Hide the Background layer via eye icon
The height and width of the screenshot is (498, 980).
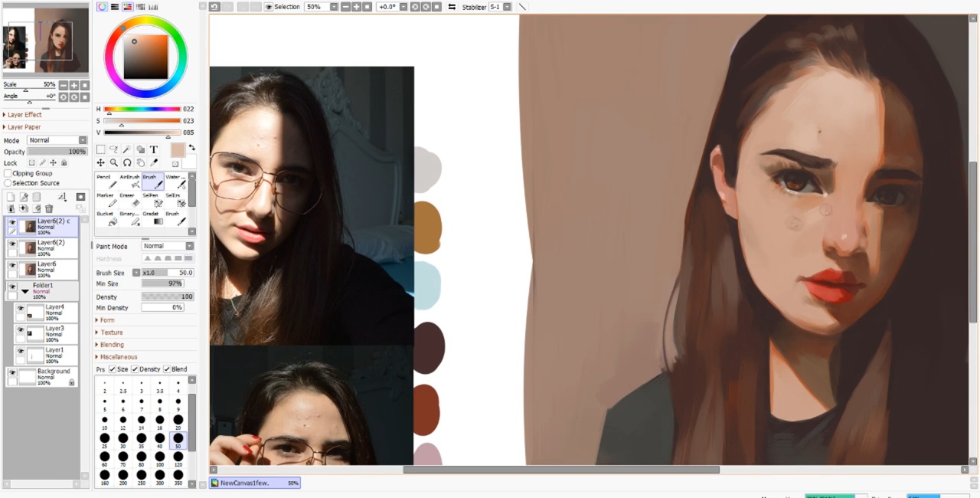tap(12, 372)
